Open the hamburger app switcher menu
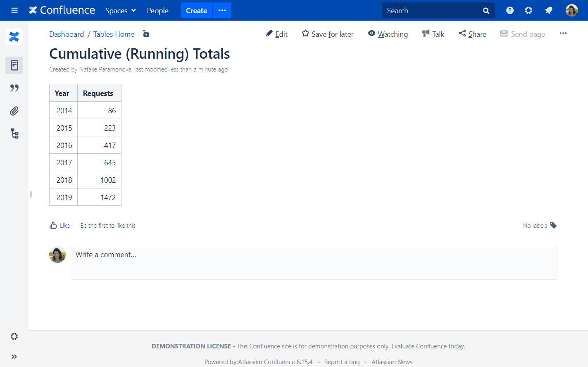 pos(14,10)
